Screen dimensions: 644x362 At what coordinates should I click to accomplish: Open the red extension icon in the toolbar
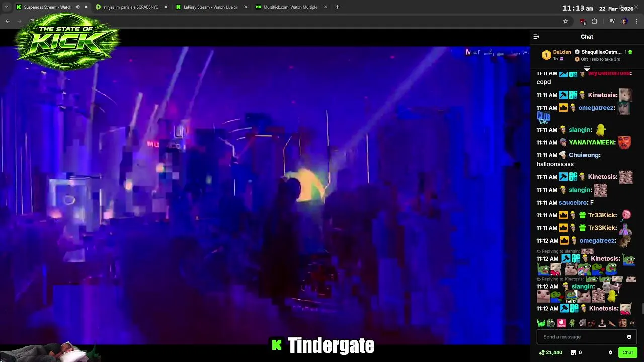583,21
